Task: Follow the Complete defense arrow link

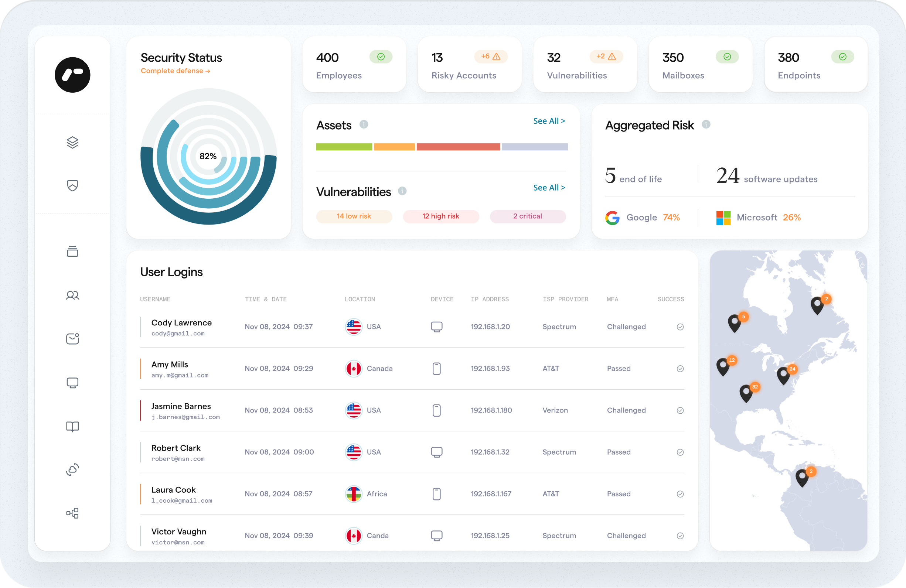Action: pyautogui.click(x=175, y=71)
